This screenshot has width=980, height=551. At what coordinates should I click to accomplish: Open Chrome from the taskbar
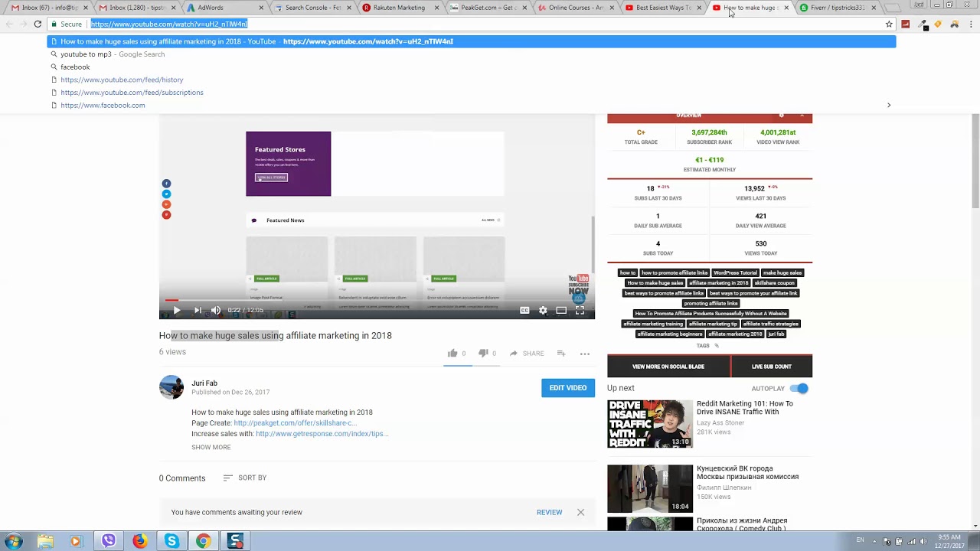pyautogui.click(x=203, y=541)
